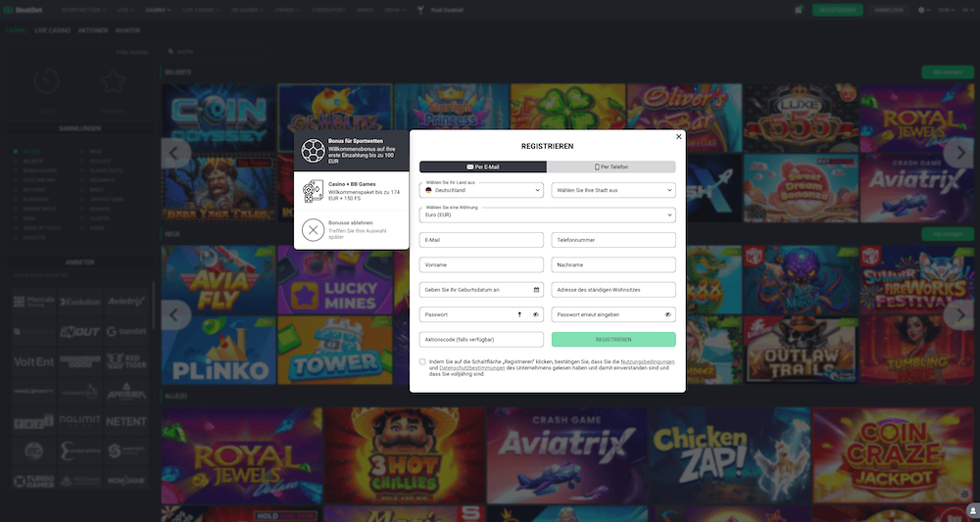Close the Registrieren dialog with the X
The image size is (980, 522).
click(x=679, y=137)
